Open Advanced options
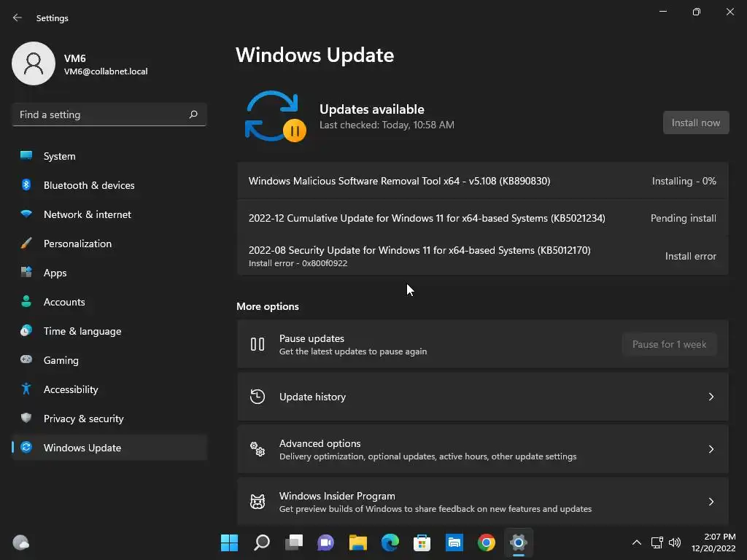This screenshot has height=560, width=747. (483, 449)
